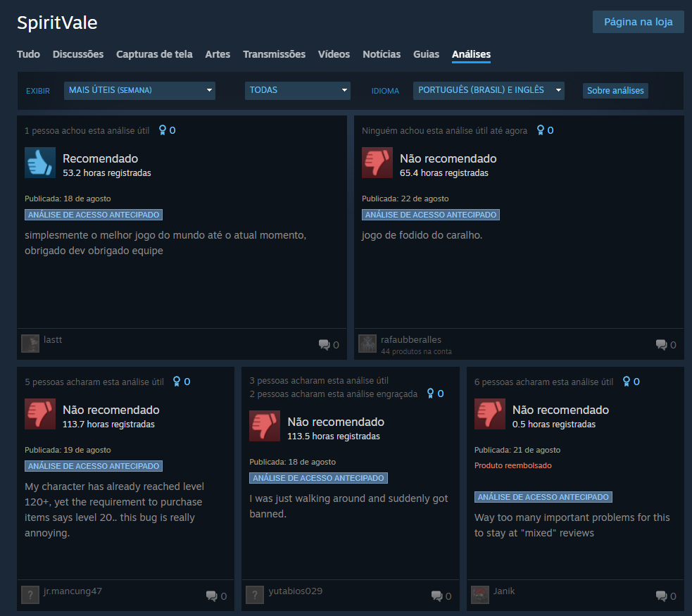The height and width of the screenshot is (616, 692).
Task: Open yutabios029's question-mark avatar
Action: click(x=255, y=595)
